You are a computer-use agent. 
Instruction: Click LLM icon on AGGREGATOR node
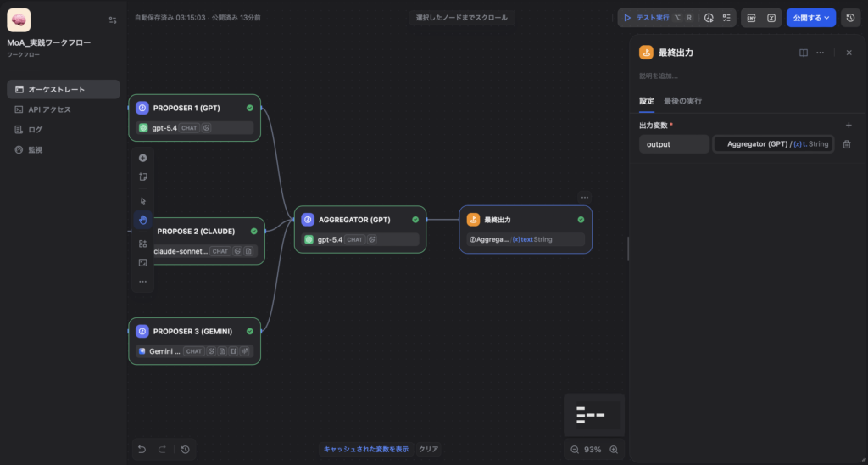click(308, 220)
